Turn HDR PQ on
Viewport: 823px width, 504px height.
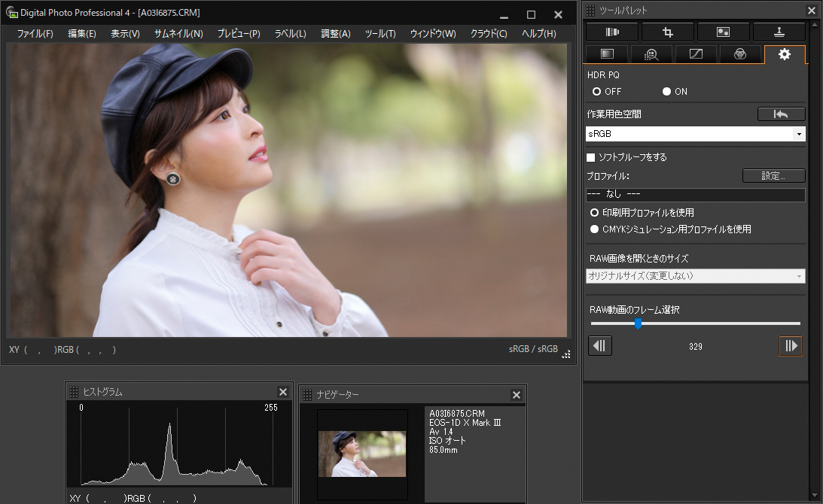666,92
